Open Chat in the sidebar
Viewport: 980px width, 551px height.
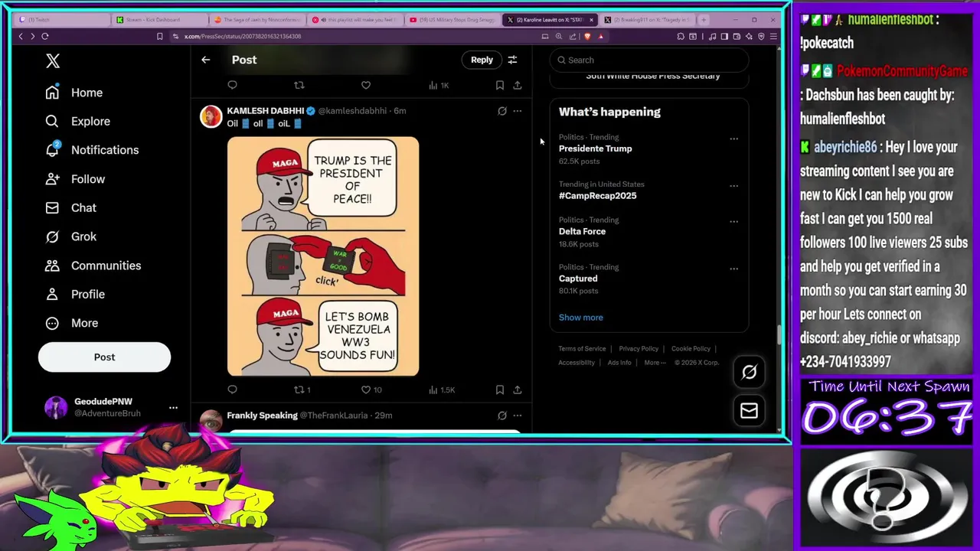tap(70, 207)
